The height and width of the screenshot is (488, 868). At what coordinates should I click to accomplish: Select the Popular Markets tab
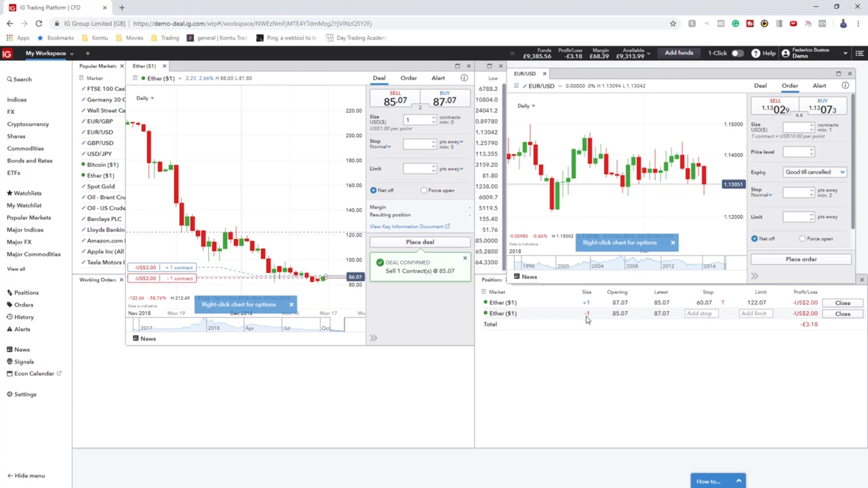click(x=98, y=66)
